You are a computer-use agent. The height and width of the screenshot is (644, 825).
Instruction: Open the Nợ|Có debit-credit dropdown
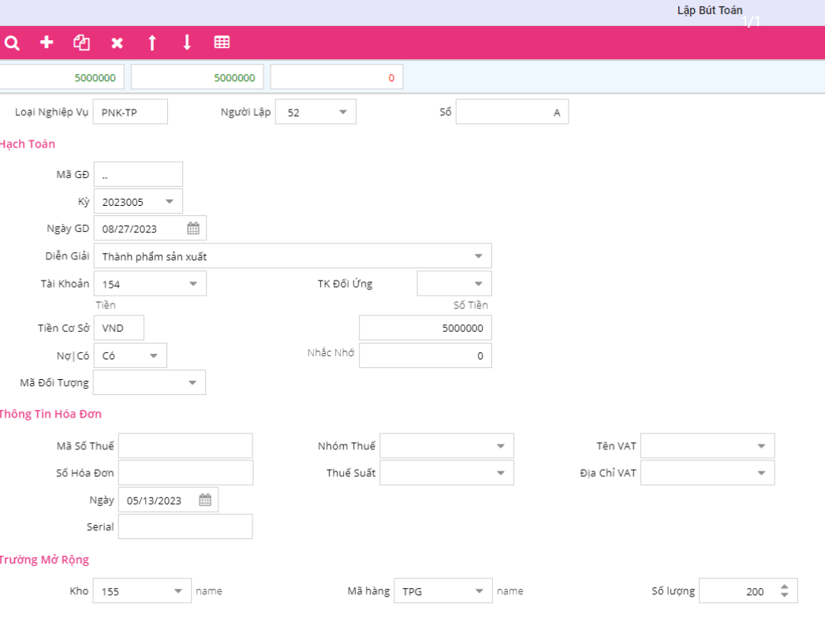153,356
